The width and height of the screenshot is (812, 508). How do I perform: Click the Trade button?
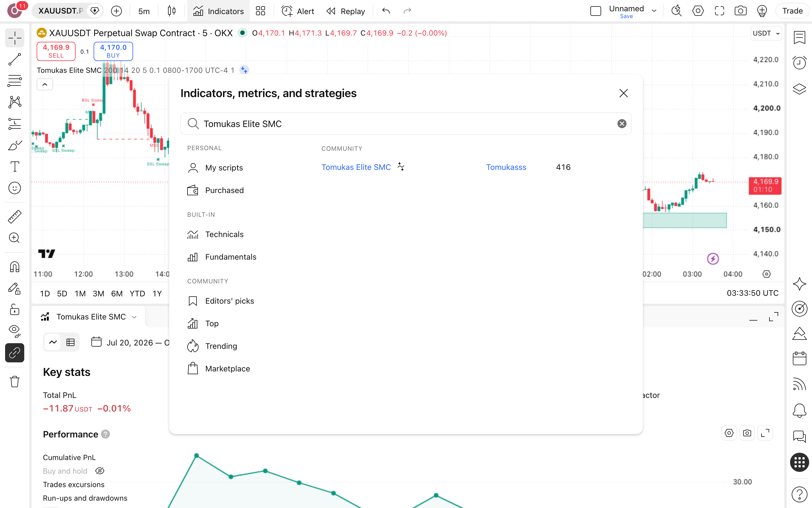tap(793, 11)
